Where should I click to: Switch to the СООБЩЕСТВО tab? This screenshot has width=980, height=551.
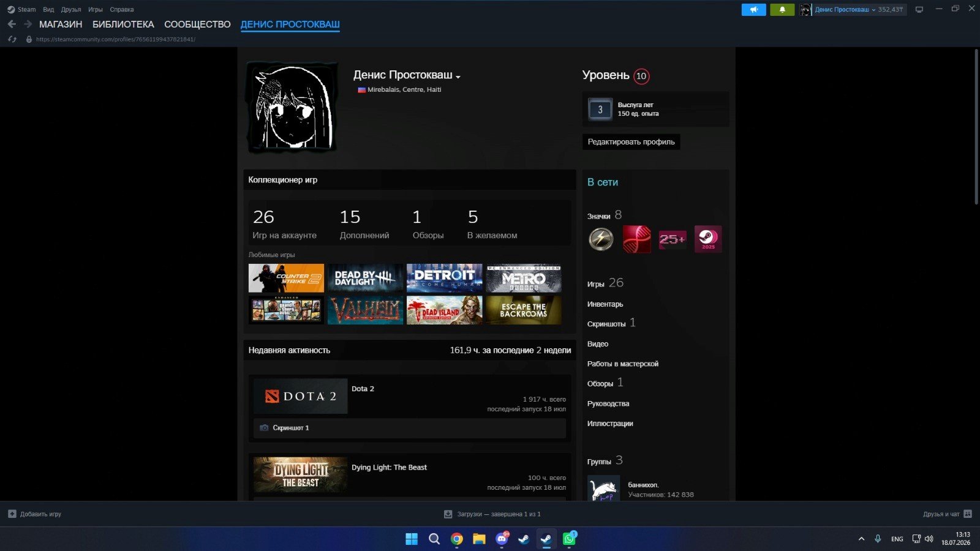tap(197, 24)
